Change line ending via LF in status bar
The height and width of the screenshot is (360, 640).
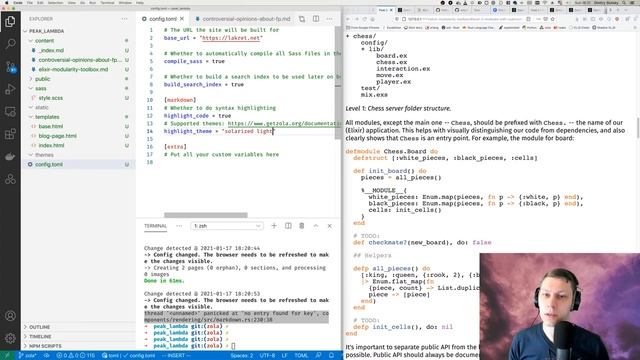[284, 356]
